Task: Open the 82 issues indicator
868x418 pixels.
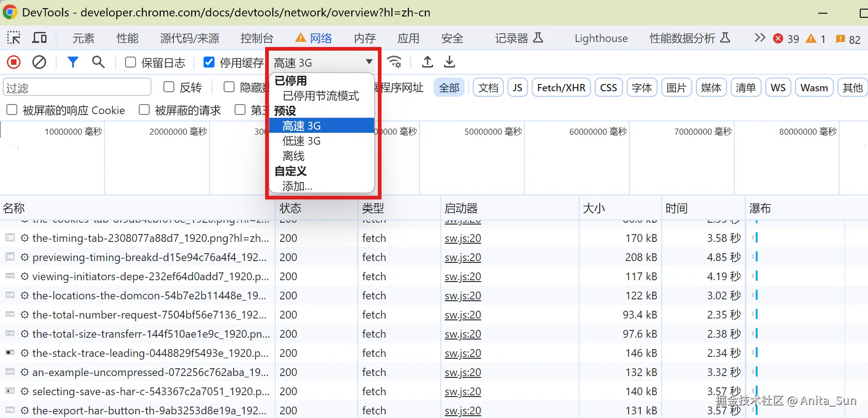Action: tap(848, 39)
